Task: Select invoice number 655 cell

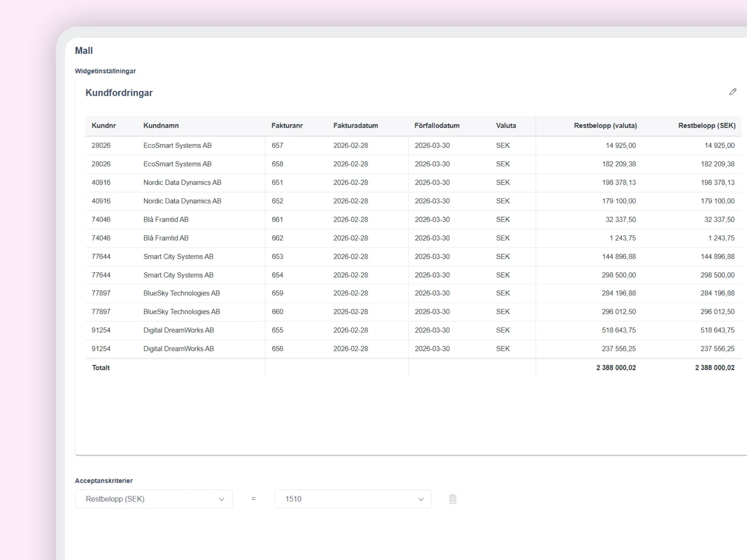Action: 278,330
